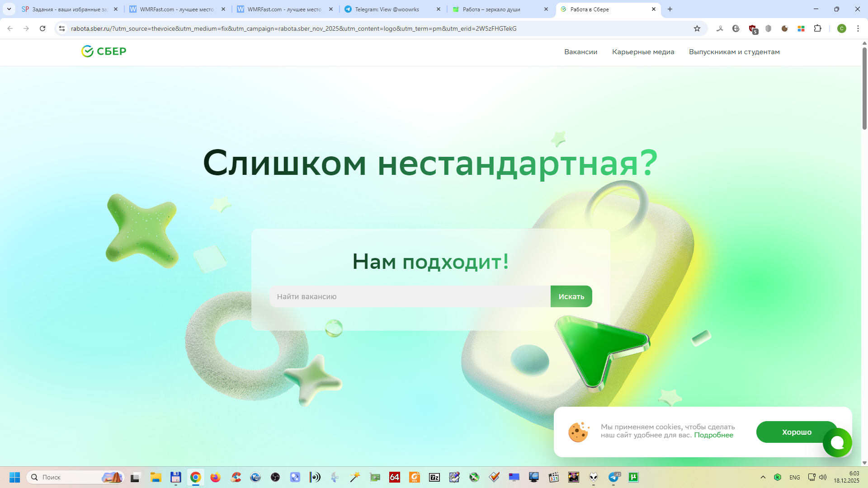Click the Найти вакансию search field

[x=410, y=296]
